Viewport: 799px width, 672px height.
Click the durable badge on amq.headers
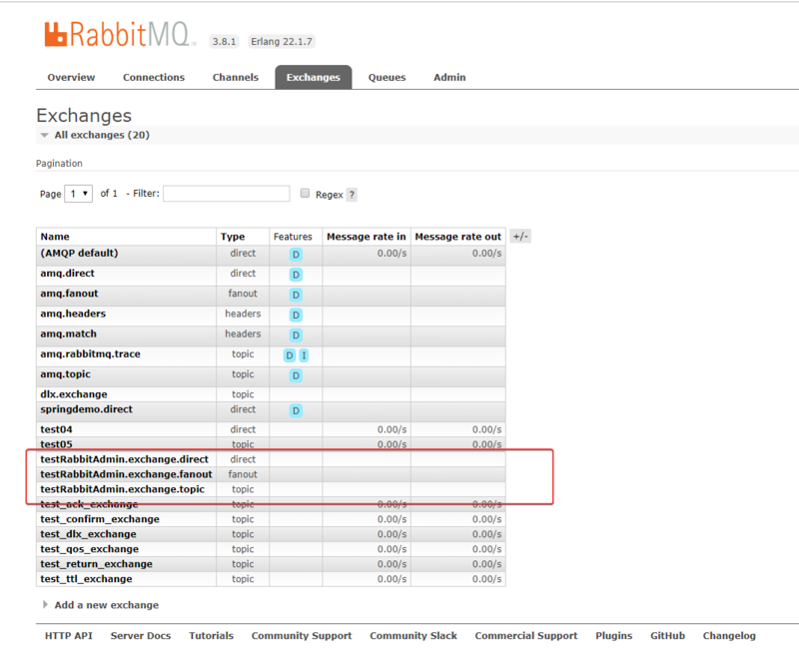295,315
